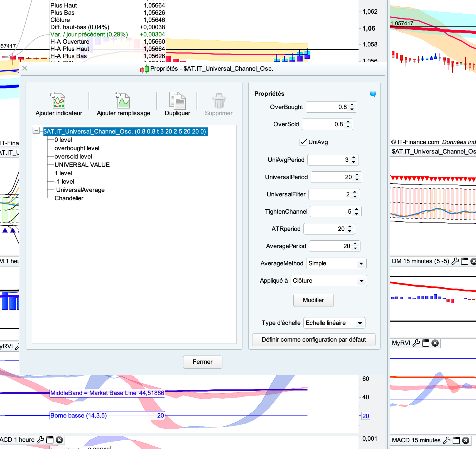Adjust the UniAvgPeriod stepper arrows
Screen dimensions: 476x449
[354, 160]
